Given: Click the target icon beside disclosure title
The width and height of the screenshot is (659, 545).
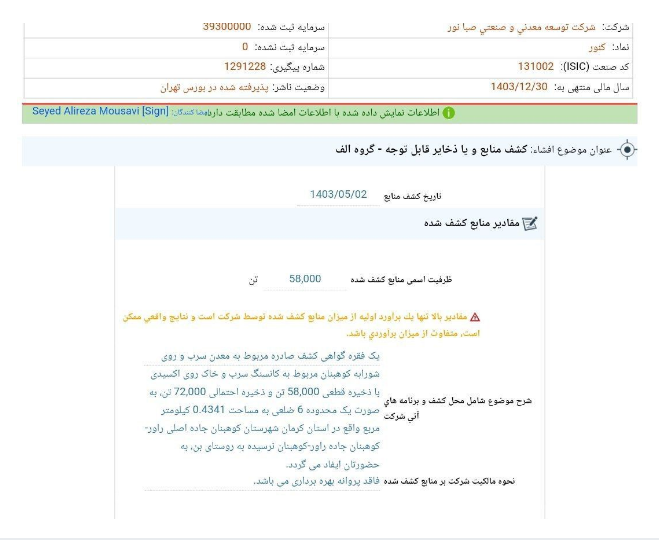Looking at the screenshot, I should click(627, 150).
